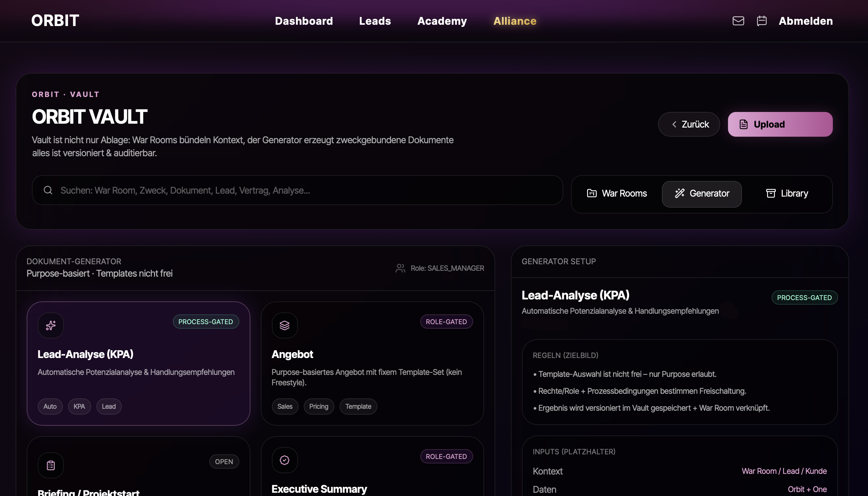Click Abmelden to log out
The width and height of the screenshot is (868, 496).
[x=805, y=21]
